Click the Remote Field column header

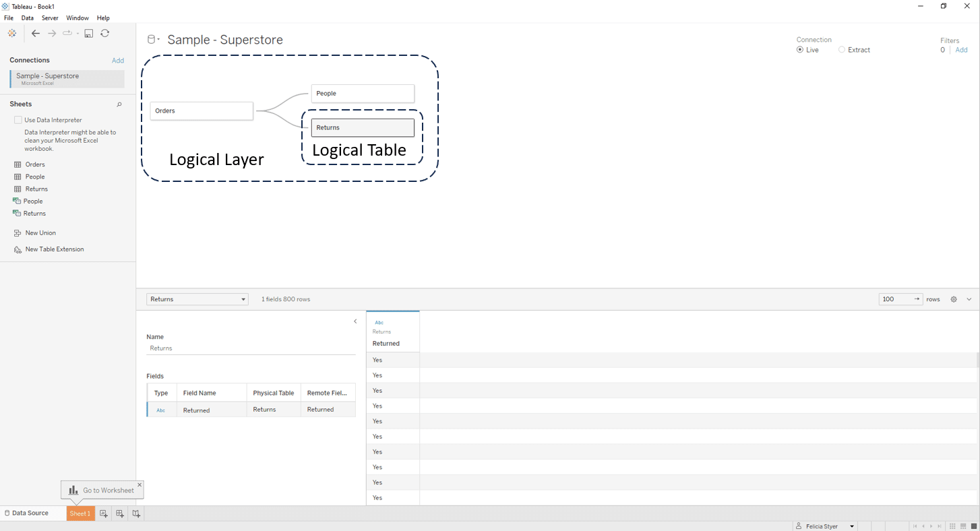tap(328, 393)
